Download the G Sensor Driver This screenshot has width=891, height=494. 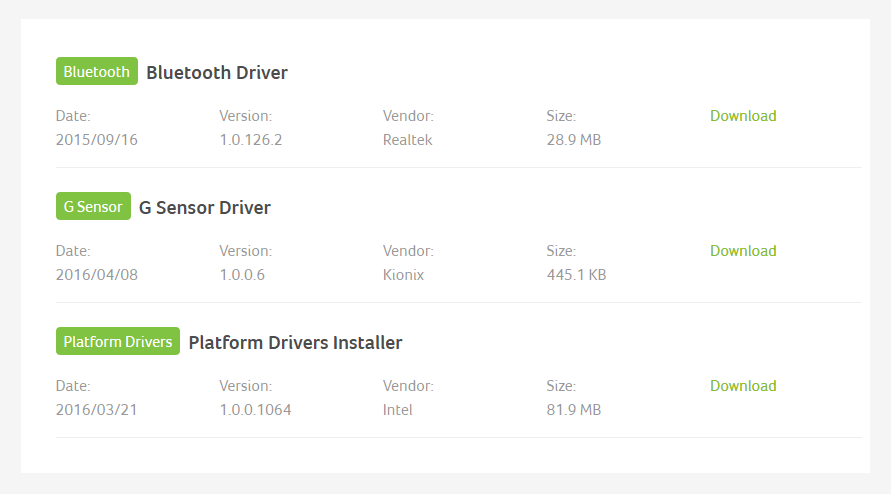point(743,251)
